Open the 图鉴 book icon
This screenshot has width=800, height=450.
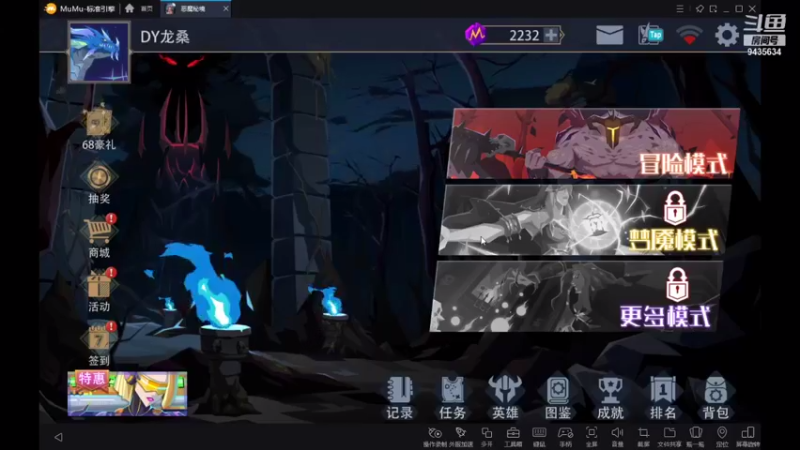[558, 397]
